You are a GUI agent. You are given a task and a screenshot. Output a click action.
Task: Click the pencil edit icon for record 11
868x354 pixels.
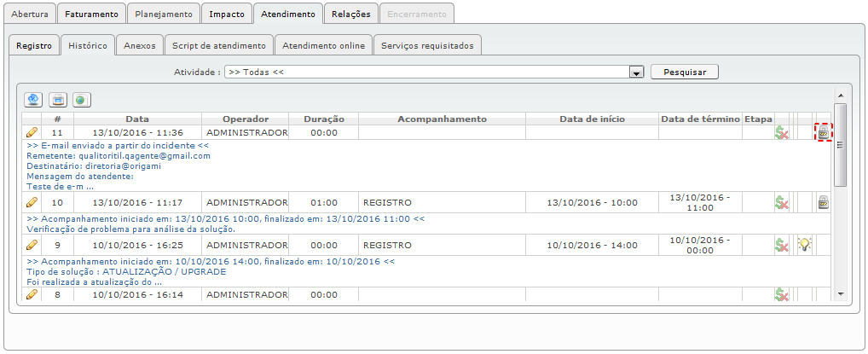pos(32,132)
